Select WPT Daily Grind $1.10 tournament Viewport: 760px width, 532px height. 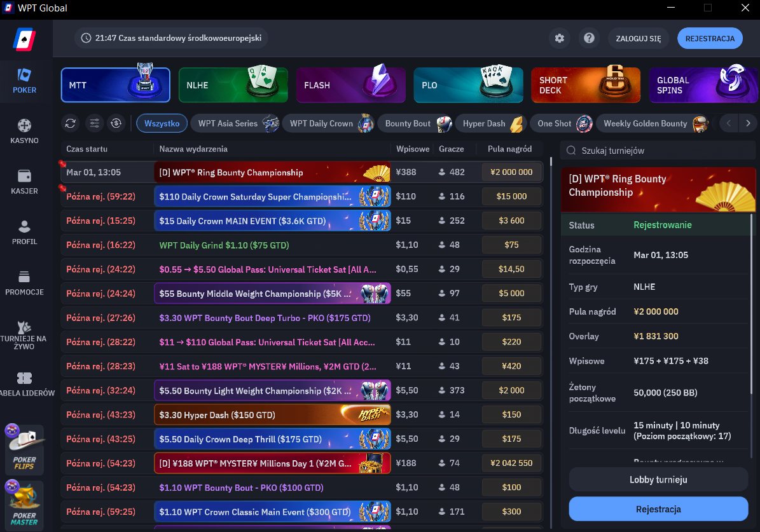coord(301,245)
